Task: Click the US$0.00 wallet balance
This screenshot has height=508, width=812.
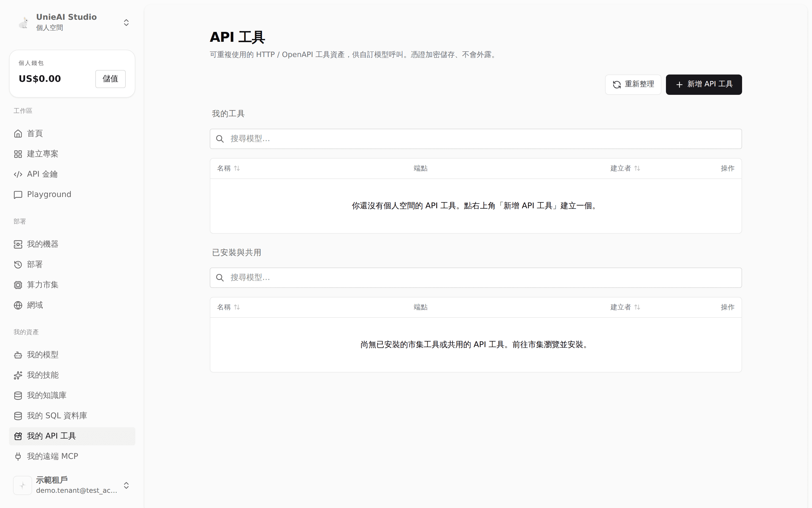Action: coord(40,79)
